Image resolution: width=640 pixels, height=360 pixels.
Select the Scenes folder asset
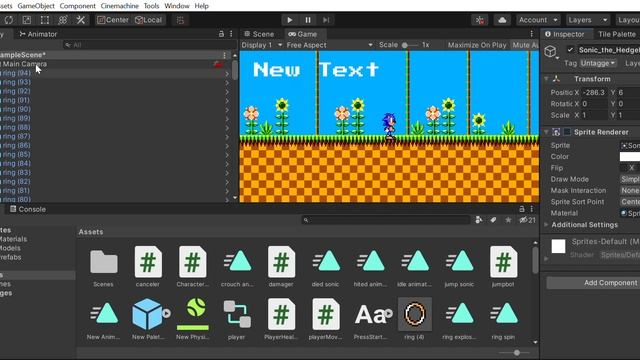103,267
